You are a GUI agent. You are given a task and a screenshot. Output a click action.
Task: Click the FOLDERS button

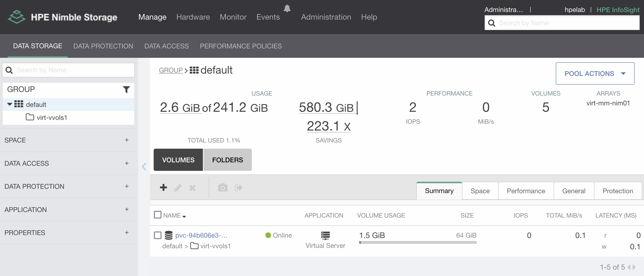[x=228, y=160]
